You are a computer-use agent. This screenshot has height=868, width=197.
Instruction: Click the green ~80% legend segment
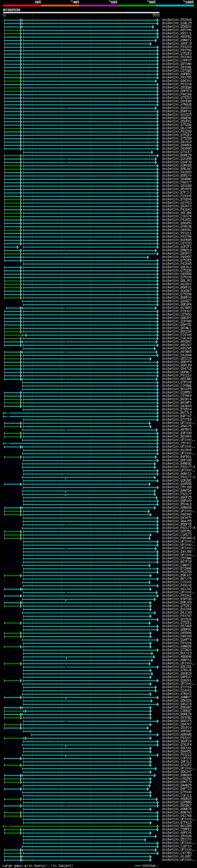pyautogui.click(x=137, y=6)
